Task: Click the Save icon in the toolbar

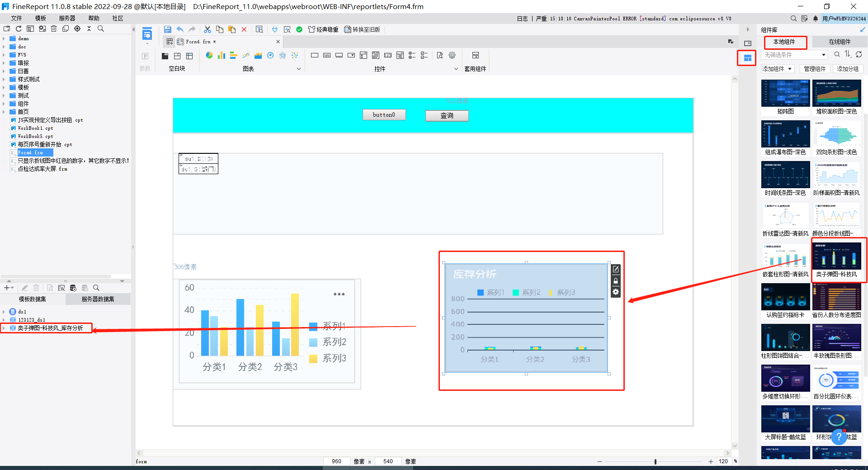Action: click(x=167, y=29)
